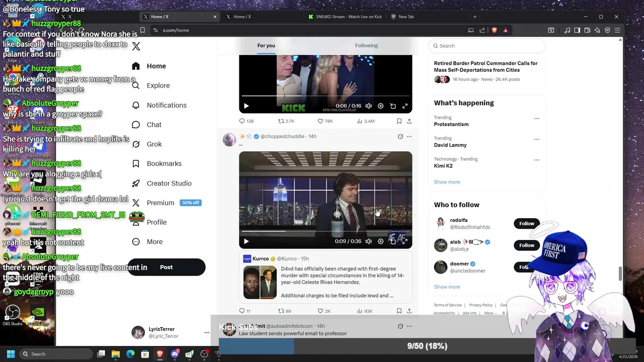Open options for Protestantism trend
This screenshot has width=644, height=362.
536,119
